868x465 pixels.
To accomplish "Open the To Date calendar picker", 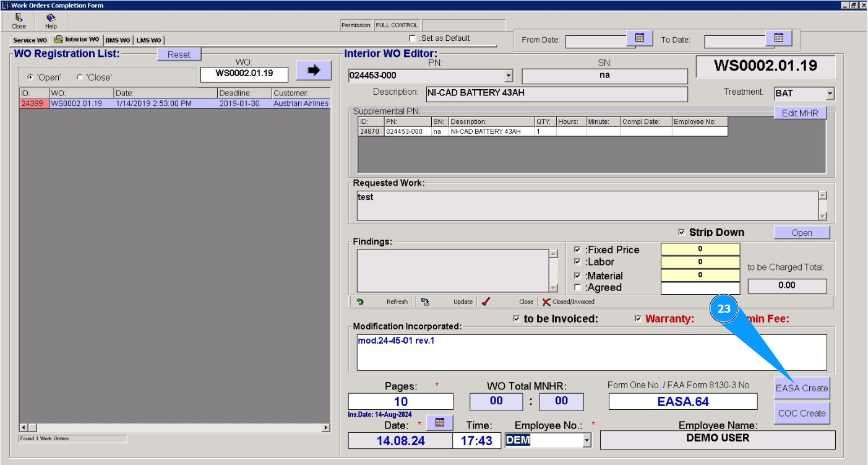I will 779,38.
